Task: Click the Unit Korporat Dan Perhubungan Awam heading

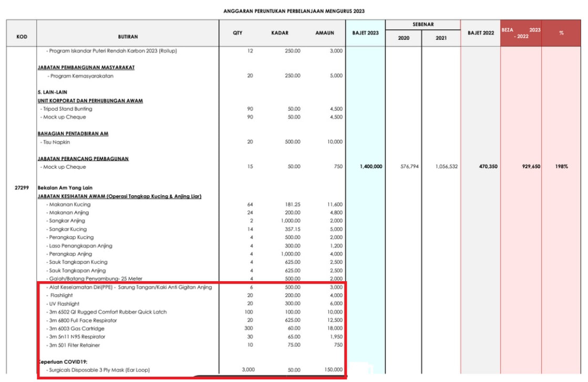Action: 90,101
